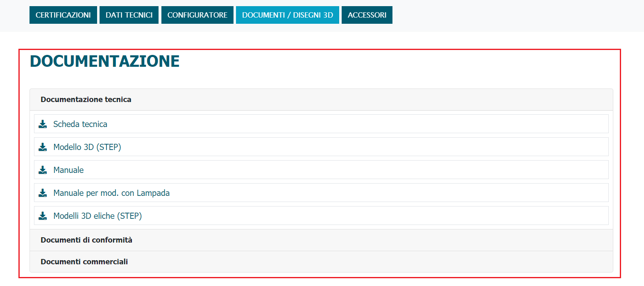Viewport: 644px width, 286px height.
Task: Click download icon beside Modelli 3D eliche (STEP)
Action: pyautogui.click(x=43, y=216)
